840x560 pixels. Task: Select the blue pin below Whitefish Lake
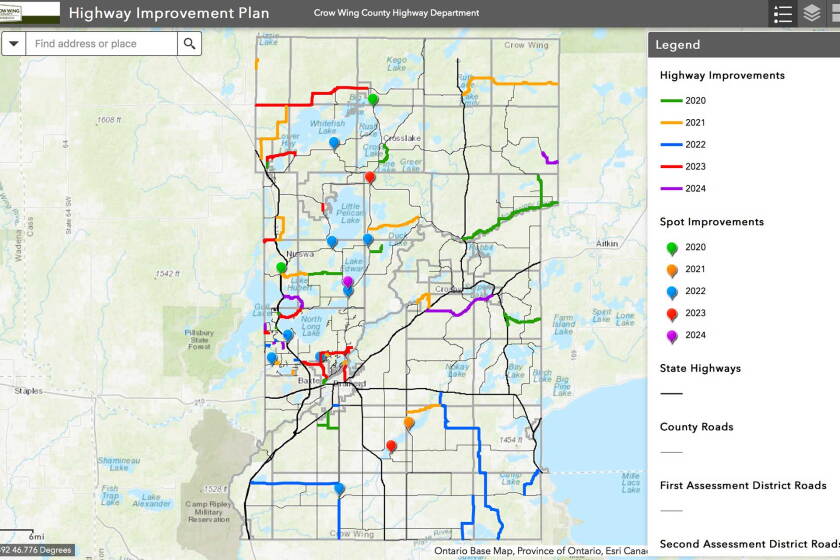(334, 143)
